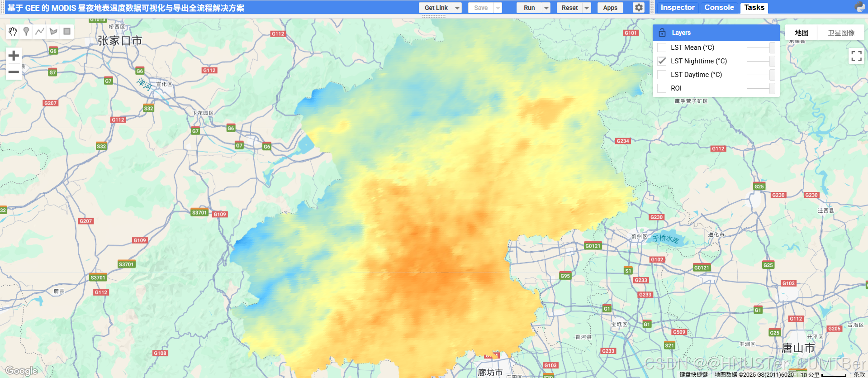Click the Layers panel lock icon
Viewport: 868px width, 378px height.
662,33
